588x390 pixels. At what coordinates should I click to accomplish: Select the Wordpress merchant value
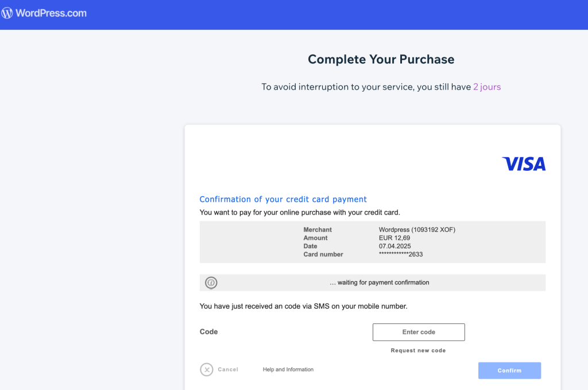(x=417, y=230)
